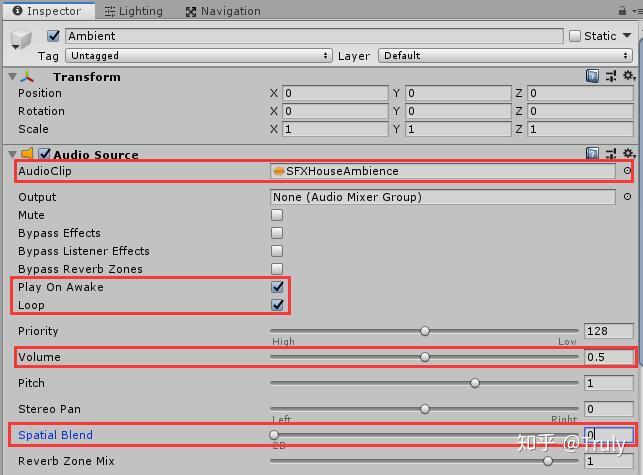Click the Stereo Pan value field

click(x=609, y=409)
